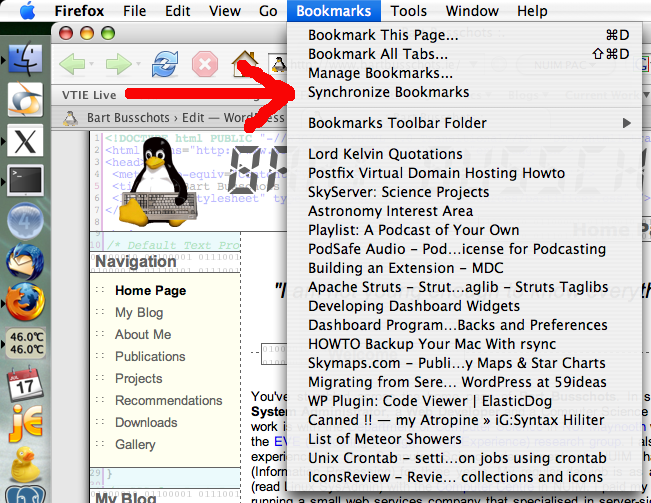Click the 46.0°C temperature monitor Dock item
Screen dimensions: 651x503
[27, 343]
